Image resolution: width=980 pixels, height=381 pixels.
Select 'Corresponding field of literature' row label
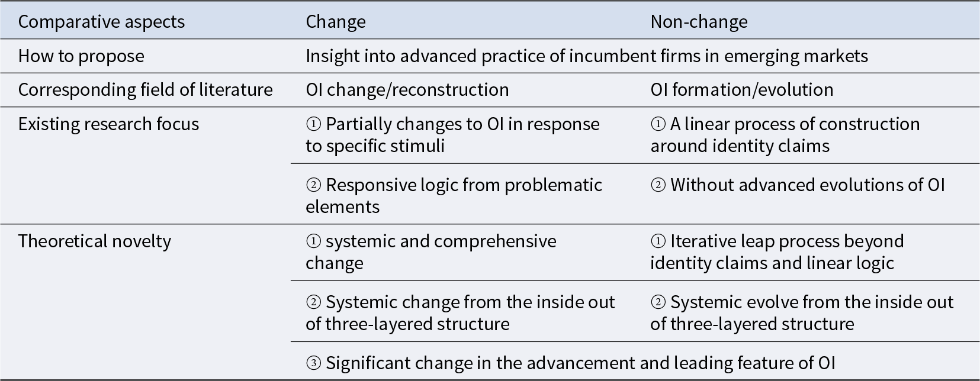click(x=146, y=90)
